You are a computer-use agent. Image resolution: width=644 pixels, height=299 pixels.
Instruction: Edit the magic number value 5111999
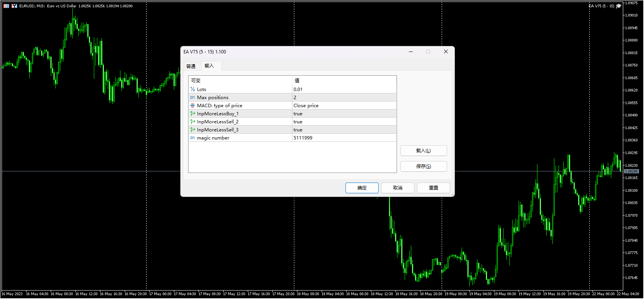[x=344, y=138]
